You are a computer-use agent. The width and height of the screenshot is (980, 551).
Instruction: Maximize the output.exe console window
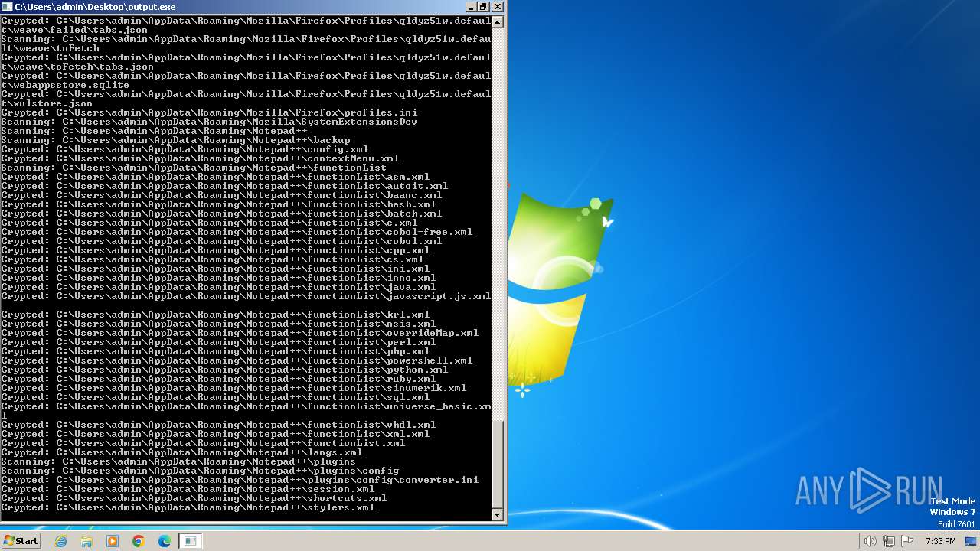point(483,6)
